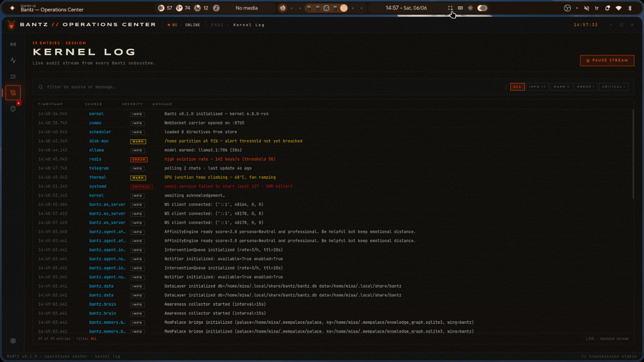Viewport: 644px width, 362px height.
Task: Click the Wi-Fi status icon
Action: tap(619, 8)
